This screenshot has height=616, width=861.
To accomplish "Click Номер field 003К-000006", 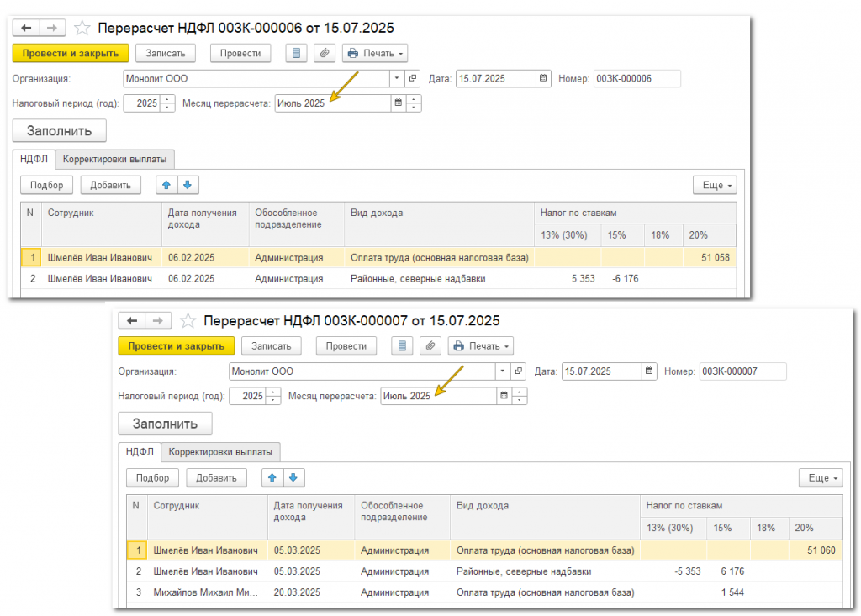I will [637, 78].
